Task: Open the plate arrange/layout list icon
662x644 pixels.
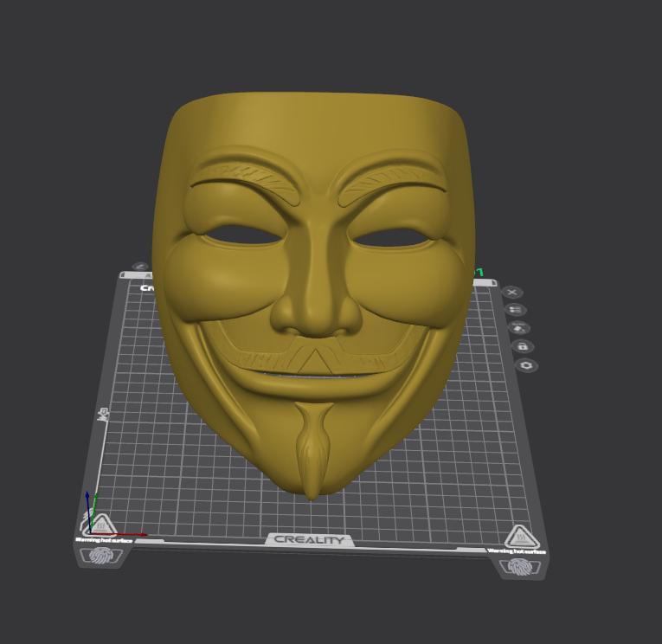Action: click(515, 310)
